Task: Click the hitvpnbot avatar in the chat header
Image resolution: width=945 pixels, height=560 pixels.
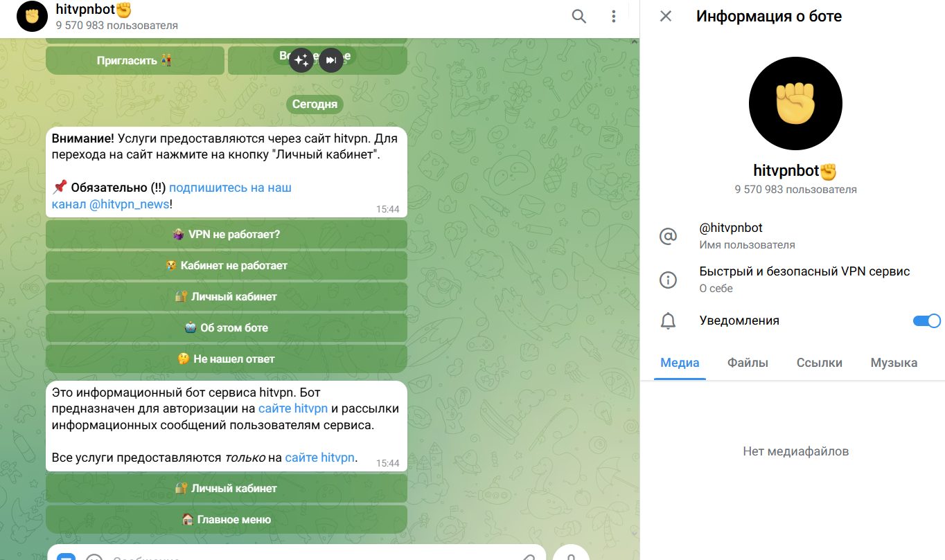Action: pos(32,16)
